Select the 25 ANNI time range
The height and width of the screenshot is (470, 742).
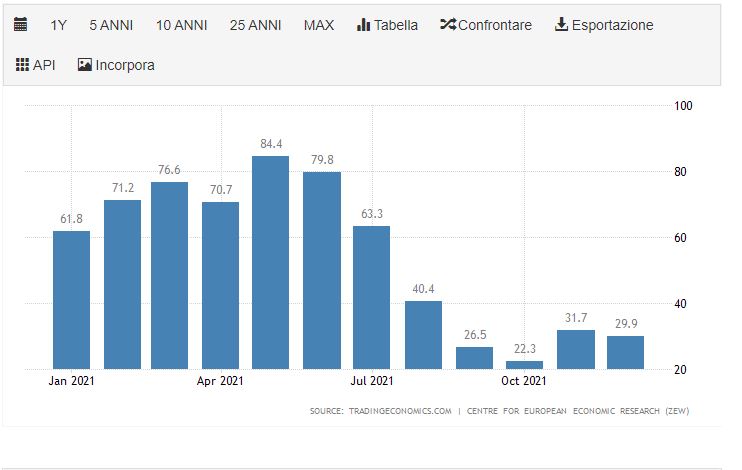[254, 25]
